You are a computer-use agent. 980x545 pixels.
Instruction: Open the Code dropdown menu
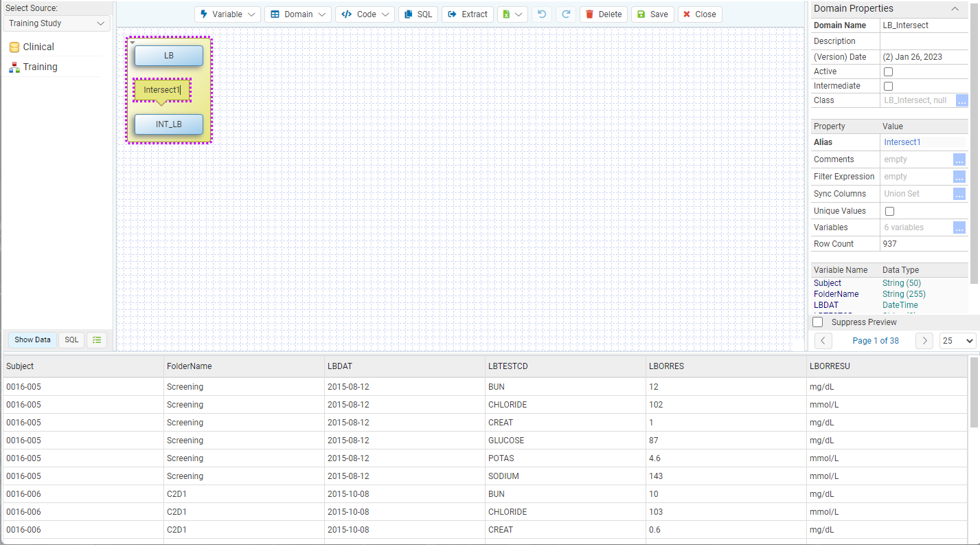[365, 14]
